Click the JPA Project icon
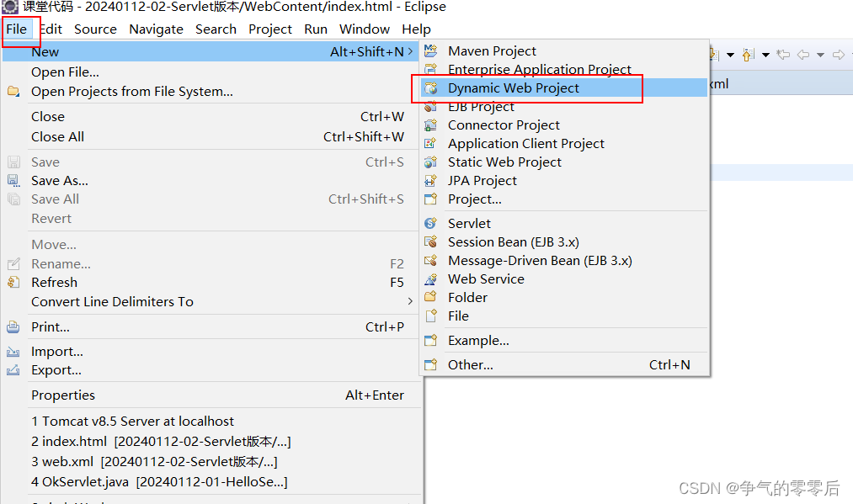853x504 pixels. coord(431,181)
